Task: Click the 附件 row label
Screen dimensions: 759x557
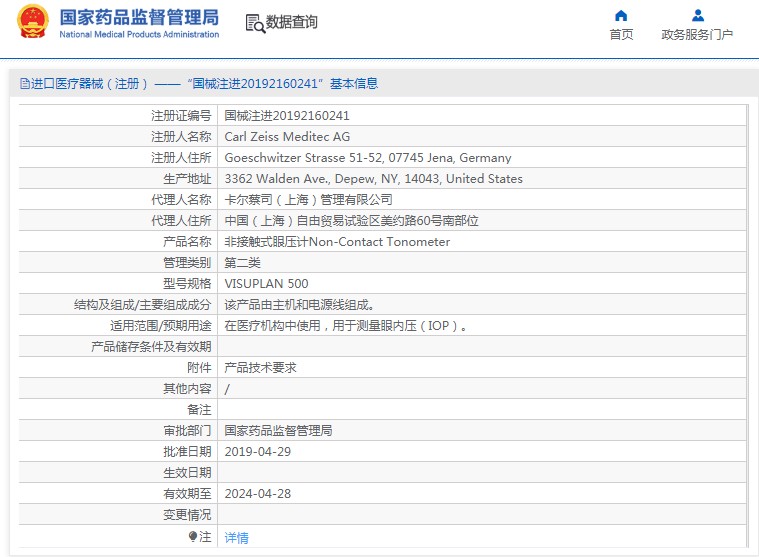Action: tap(199, 368)
